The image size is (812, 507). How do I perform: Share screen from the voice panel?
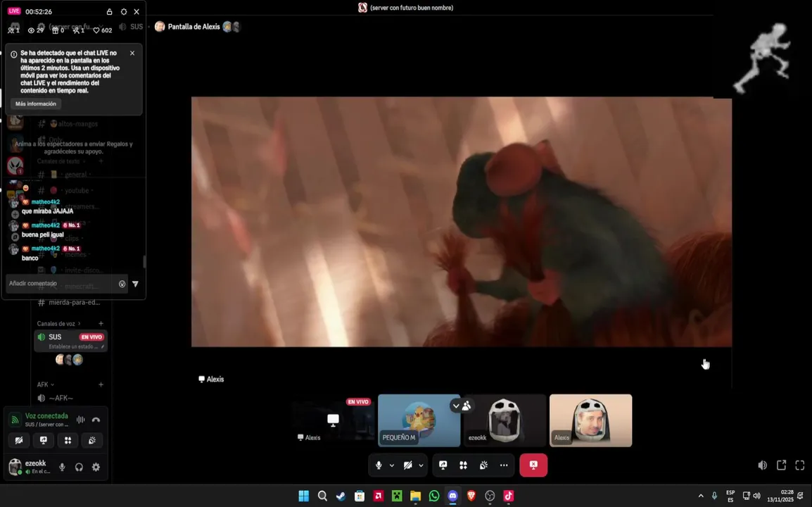(44, 440)
